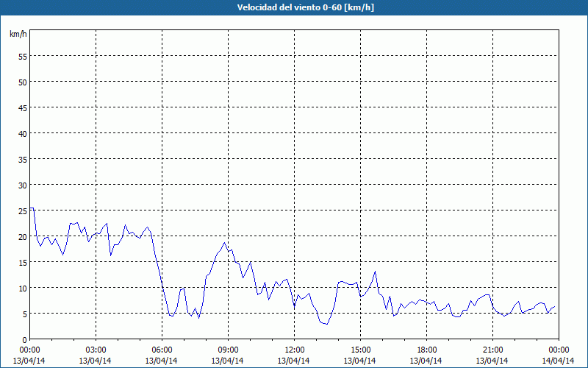
Task: Click the 'km/h' y-axis unit label
Action: pyautogui.click(x=18, y=34)
